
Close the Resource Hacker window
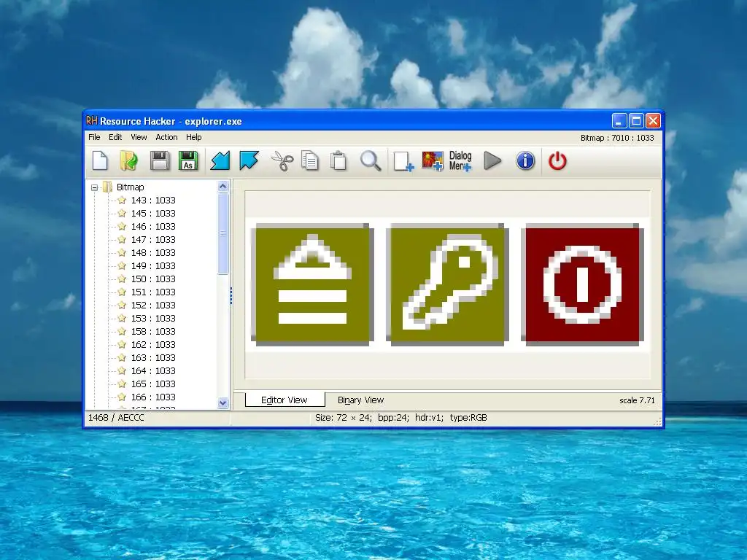(653, 121)
